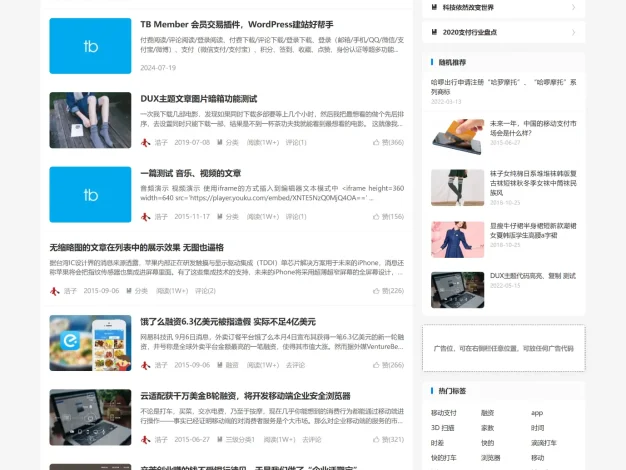626x470 pixels.
Task: Click folder icon beside 融资 category
Action: (x=220, y=365)
